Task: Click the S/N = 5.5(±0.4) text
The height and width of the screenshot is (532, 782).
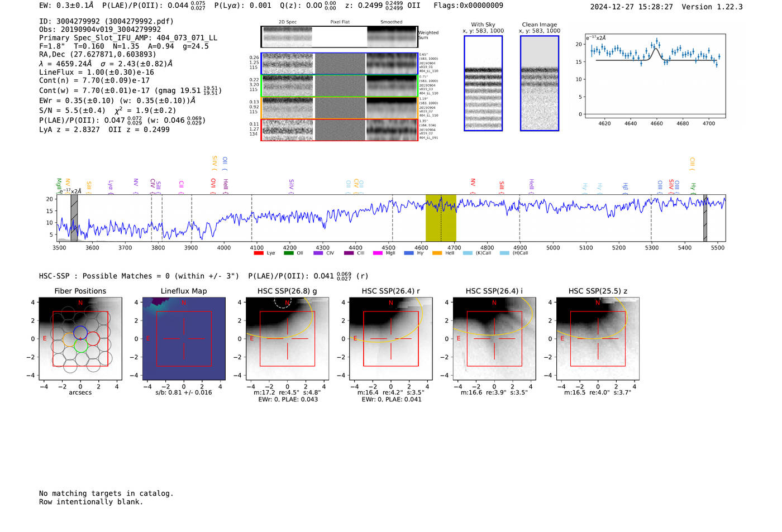Action: coord(72,111)
